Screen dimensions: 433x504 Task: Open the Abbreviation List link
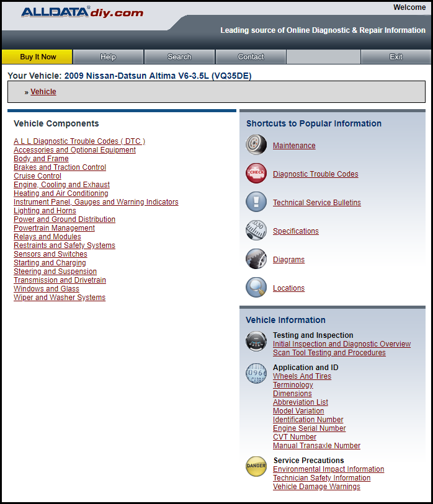point(300,402)
